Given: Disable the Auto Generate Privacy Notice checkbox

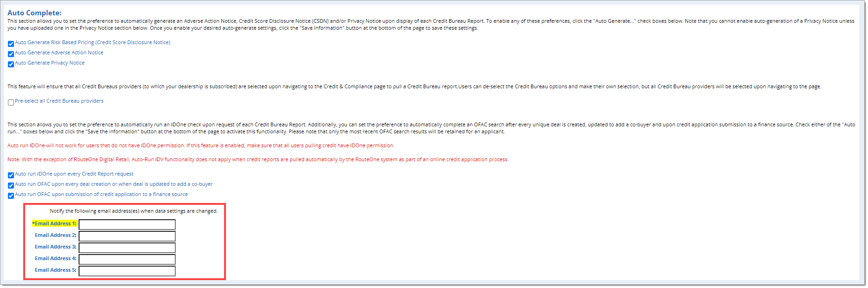Looking at the screenshot, I should tap(11, 64).
